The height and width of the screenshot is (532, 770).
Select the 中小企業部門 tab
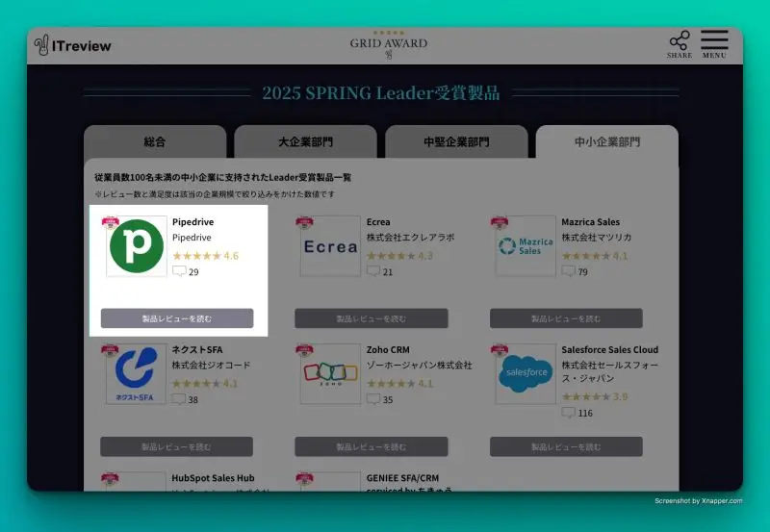(x=607, y=141)
